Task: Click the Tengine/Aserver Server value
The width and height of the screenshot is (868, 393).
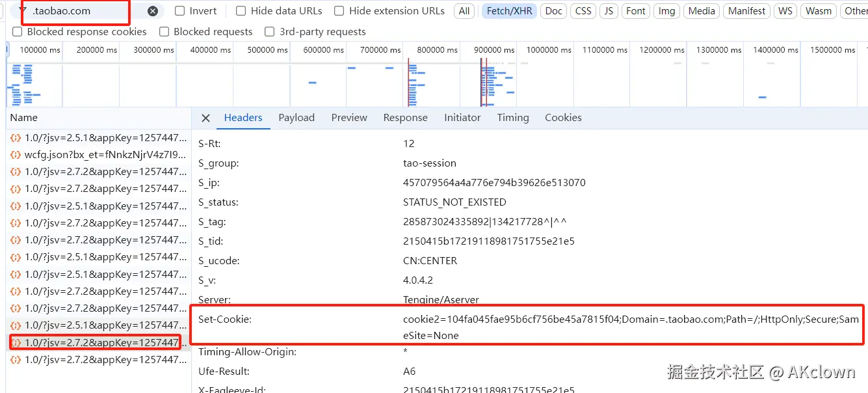Action: pyautogui.click(x=441, y=300)
